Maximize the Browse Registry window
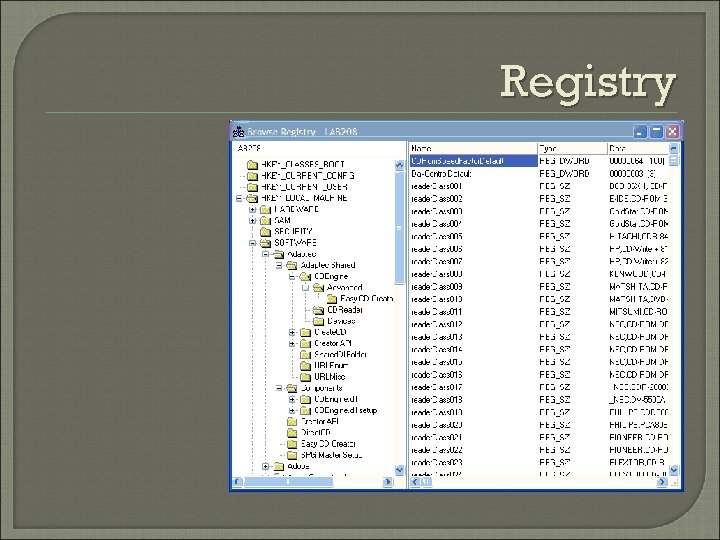Image resolution: width=720 pixels, height=540 pixels. point(657,131)
